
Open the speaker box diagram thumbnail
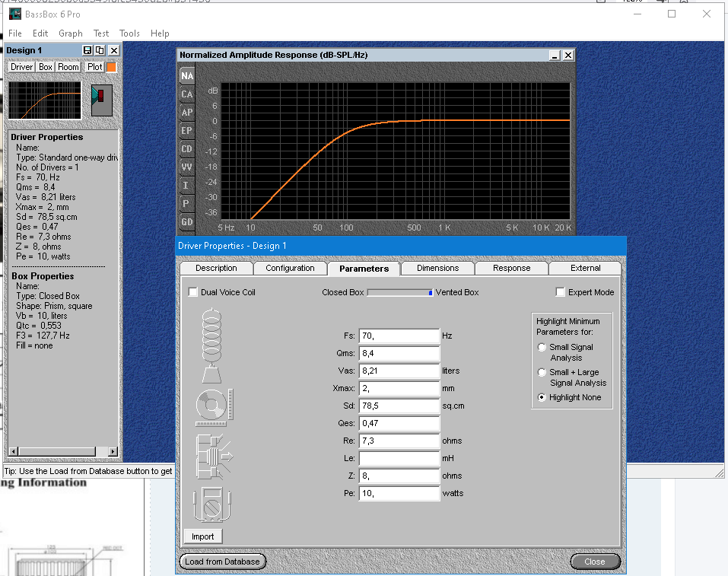pos(102,100)
